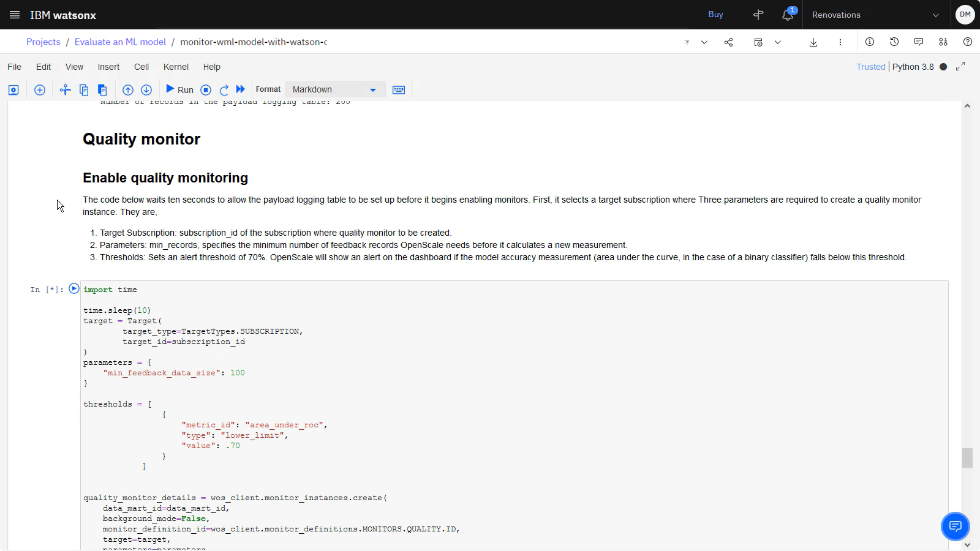Click the scroll up arrow
This screenshot has width=980, height=551.
[x=967, y=106]
